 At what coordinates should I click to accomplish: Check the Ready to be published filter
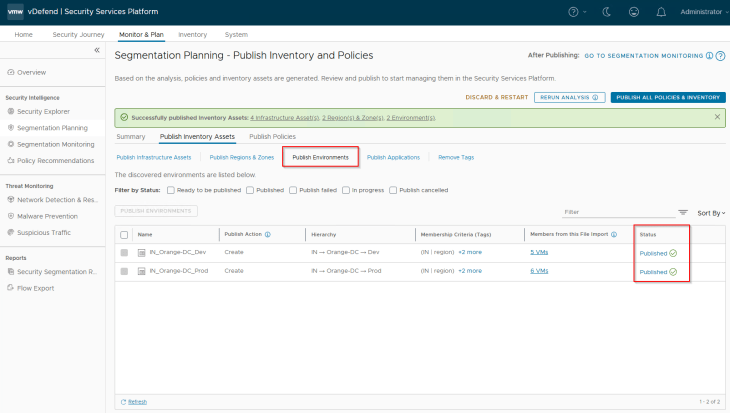click(x=171, y=189)
